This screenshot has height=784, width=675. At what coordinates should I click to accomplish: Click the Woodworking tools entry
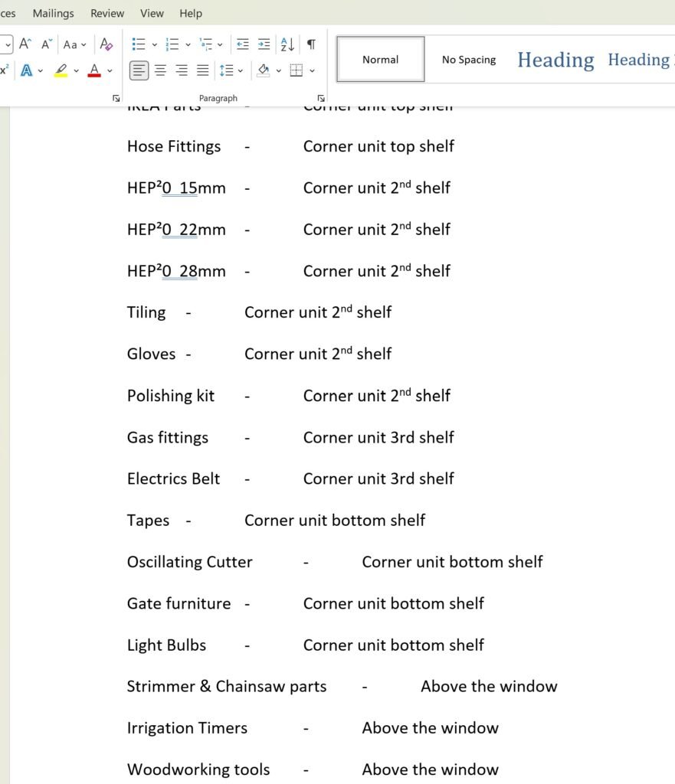198,769
